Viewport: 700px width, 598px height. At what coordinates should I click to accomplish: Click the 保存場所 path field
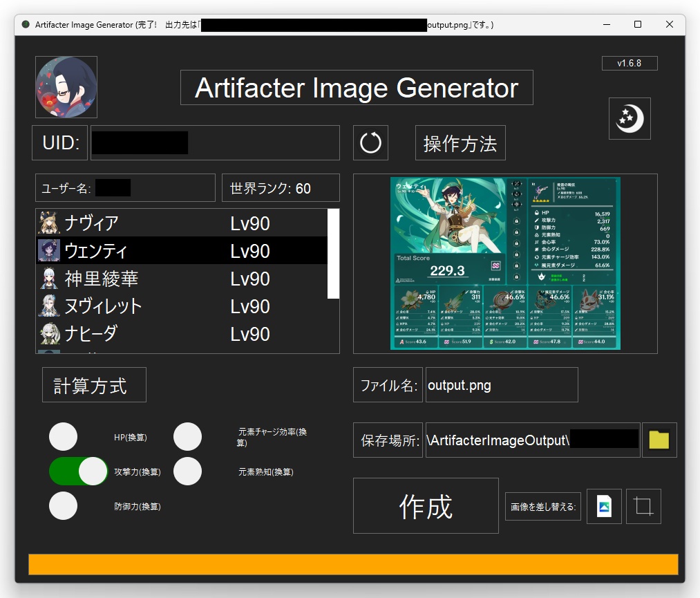pos(533,440)
